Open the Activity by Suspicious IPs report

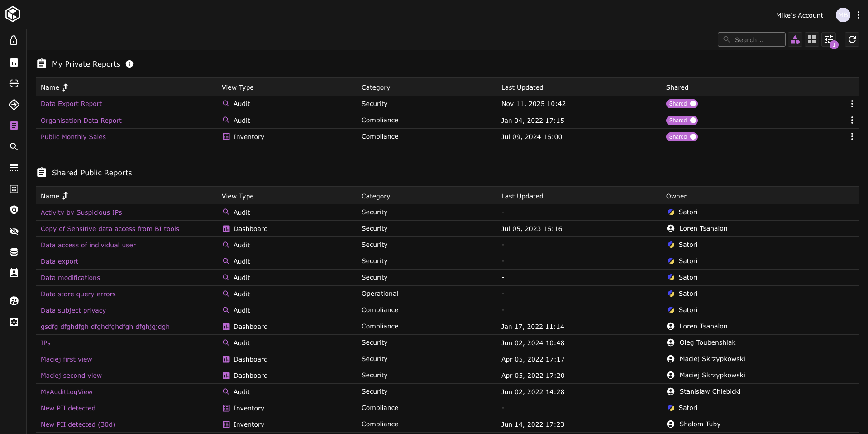point(81,212)
